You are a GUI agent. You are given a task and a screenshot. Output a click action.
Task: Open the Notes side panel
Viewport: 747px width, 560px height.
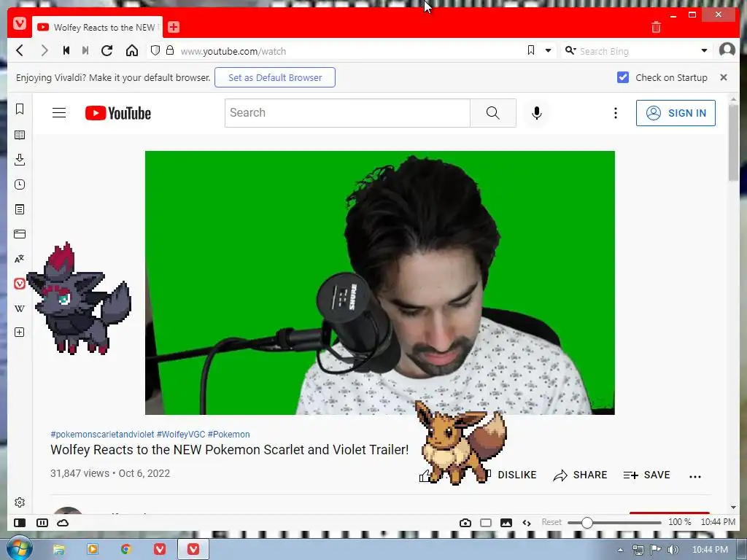click(x=20, y=209)
